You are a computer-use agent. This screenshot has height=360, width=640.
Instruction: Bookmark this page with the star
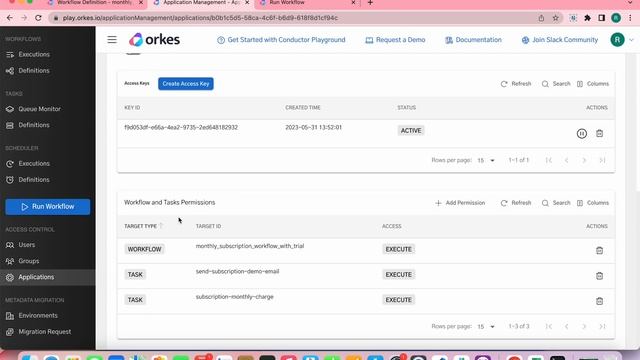click(556, 18)
